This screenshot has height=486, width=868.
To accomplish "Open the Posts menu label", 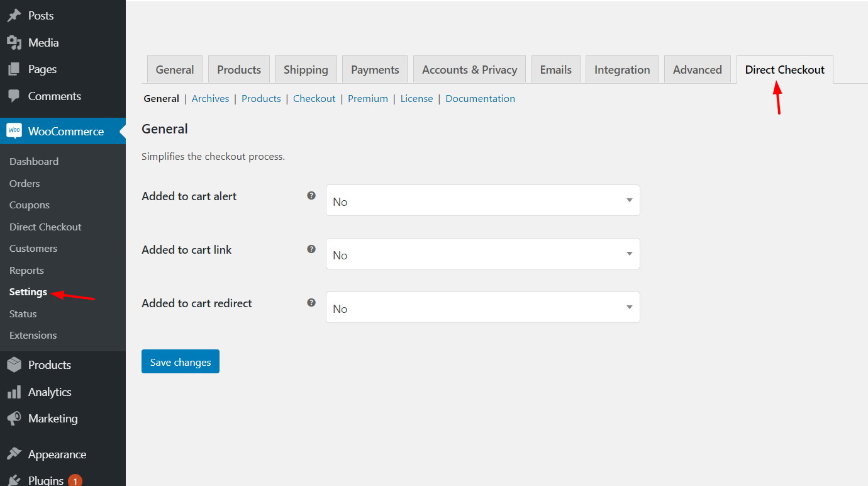I will (41, 16).
